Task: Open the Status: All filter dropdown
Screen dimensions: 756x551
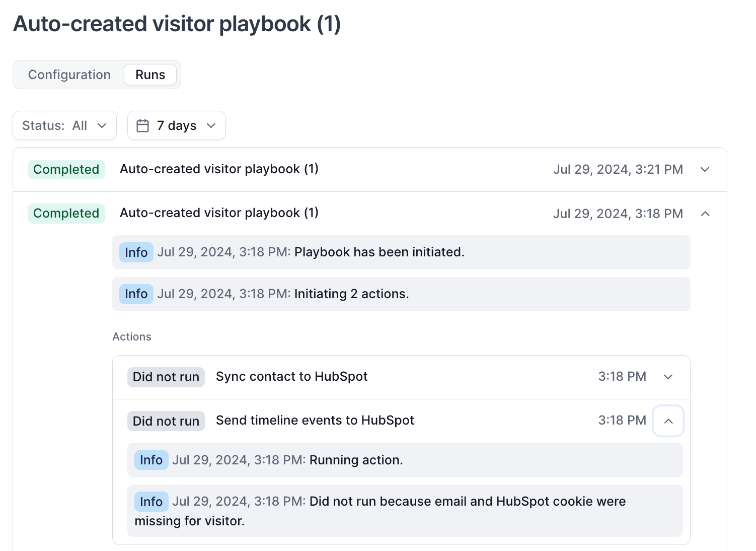Action: [x=64, y=125]
